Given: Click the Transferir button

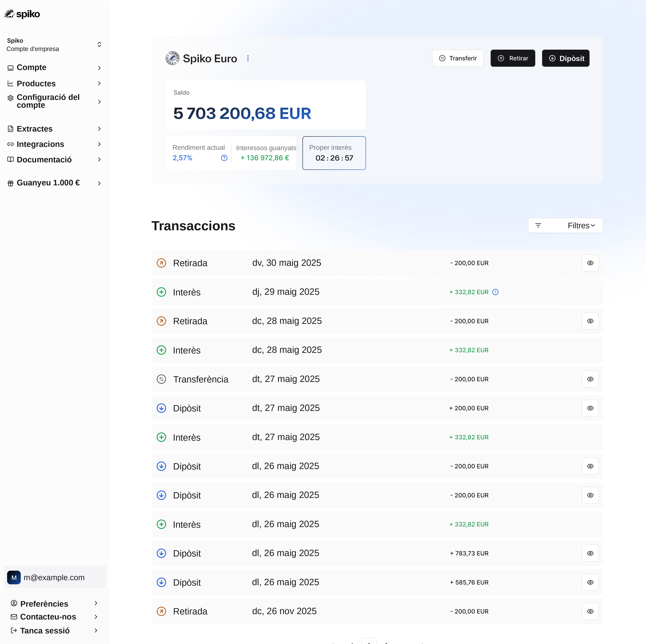Looking at the screenshot, I should 458,58.
